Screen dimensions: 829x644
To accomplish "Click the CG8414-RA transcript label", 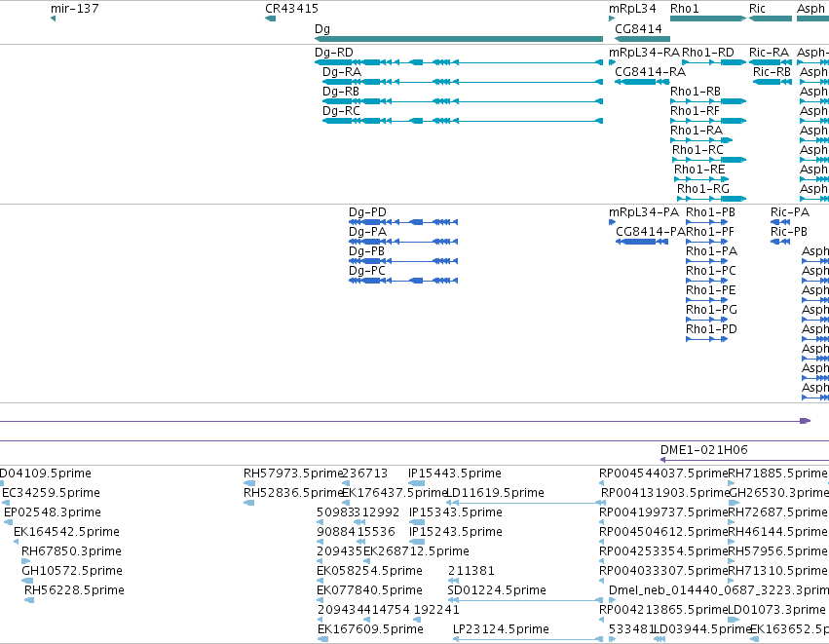I will pyautogui.click(x=651, y=72).
